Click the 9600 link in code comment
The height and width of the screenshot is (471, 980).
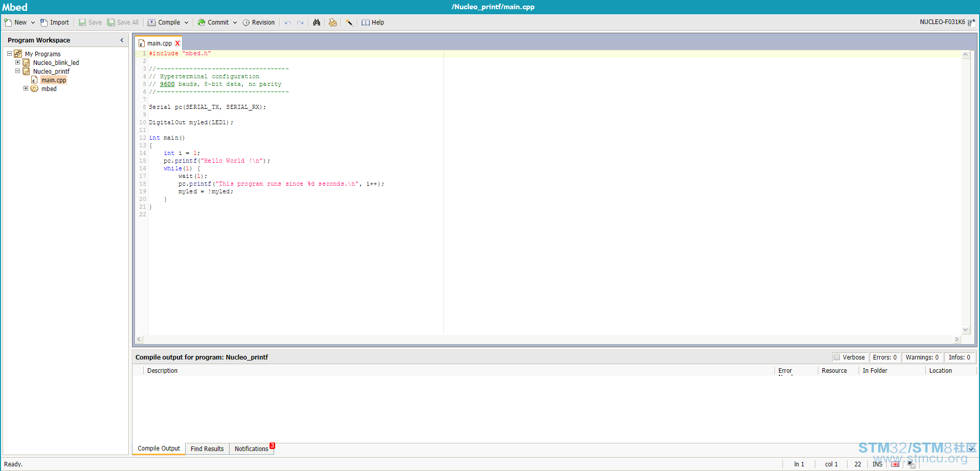[x=167, y=84]
